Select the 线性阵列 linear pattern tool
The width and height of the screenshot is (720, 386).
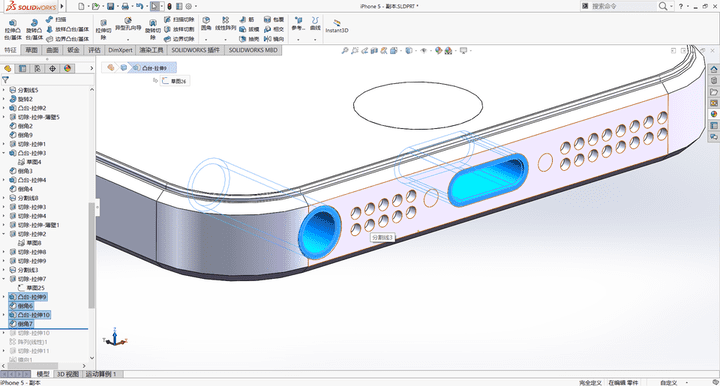click(225, 24)
